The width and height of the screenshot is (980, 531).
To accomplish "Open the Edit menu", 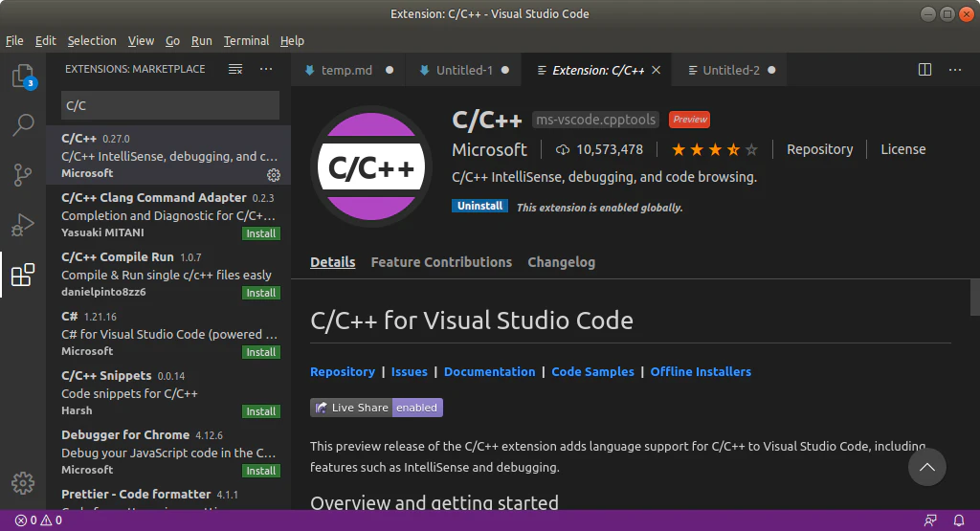I will point(46,40).
